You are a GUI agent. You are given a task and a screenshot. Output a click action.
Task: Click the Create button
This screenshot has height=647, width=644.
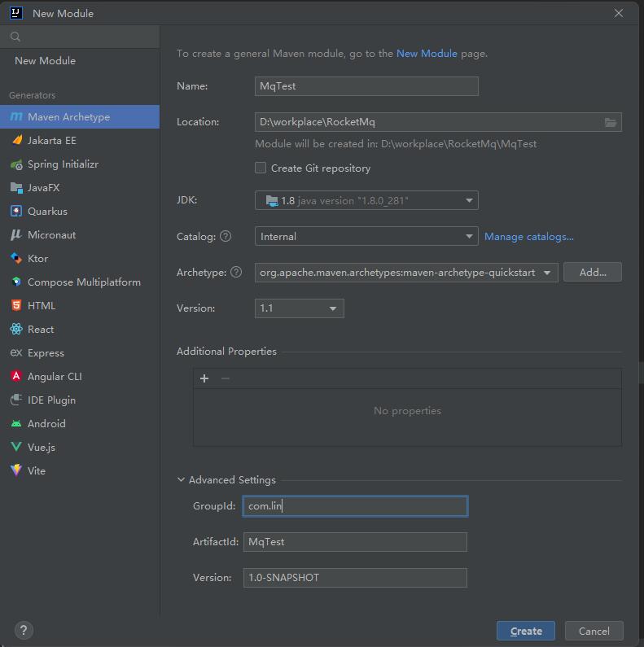[526, 631]
